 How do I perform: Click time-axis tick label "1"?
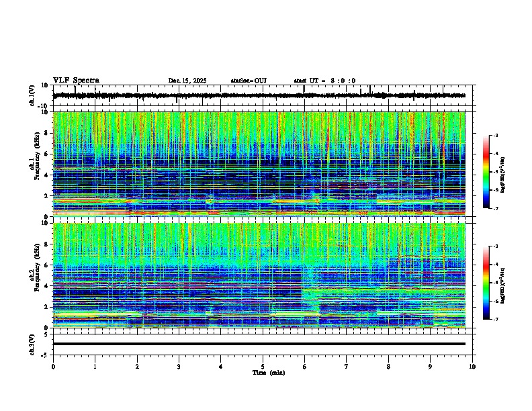click(95, 367)
